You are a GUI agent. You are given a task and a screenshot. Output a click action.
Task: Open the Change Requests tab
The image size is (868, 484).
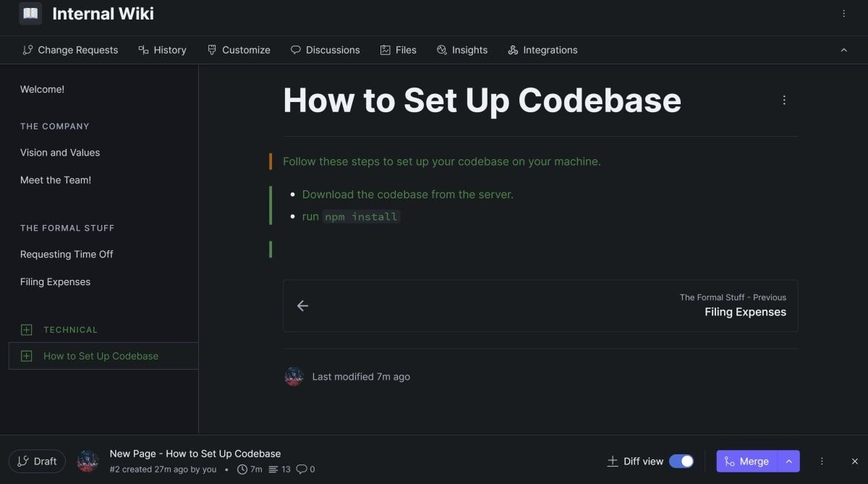[x=70, y=50]
